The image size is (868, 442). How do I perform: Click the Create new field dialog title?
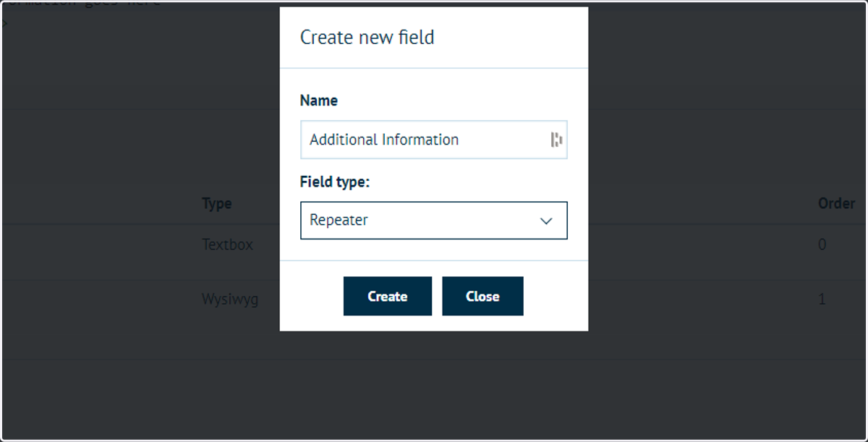coord(367,37)
